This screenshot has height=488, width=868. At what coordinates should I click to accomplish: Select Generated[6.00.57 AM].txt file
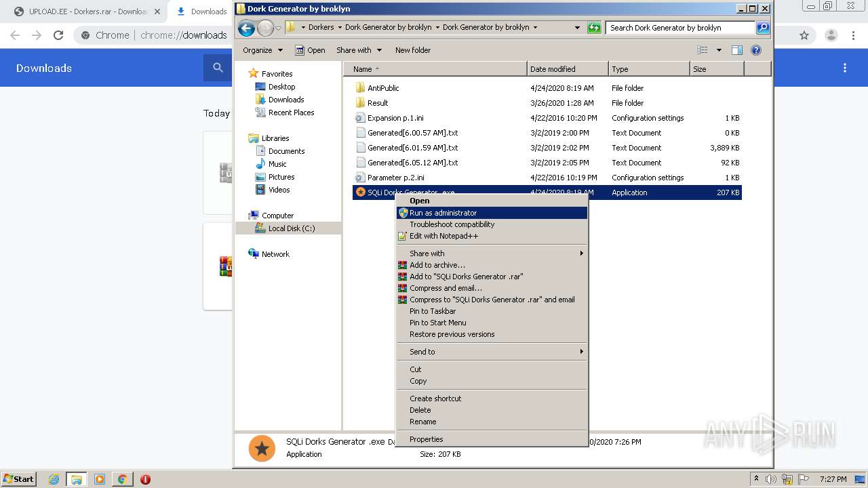point(412,133)
